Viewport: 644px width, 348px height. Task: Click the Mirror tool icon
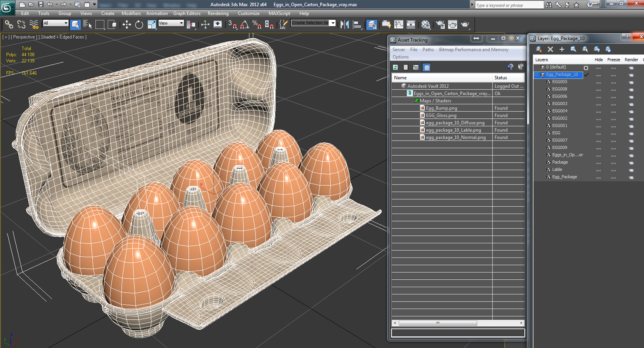345,25
